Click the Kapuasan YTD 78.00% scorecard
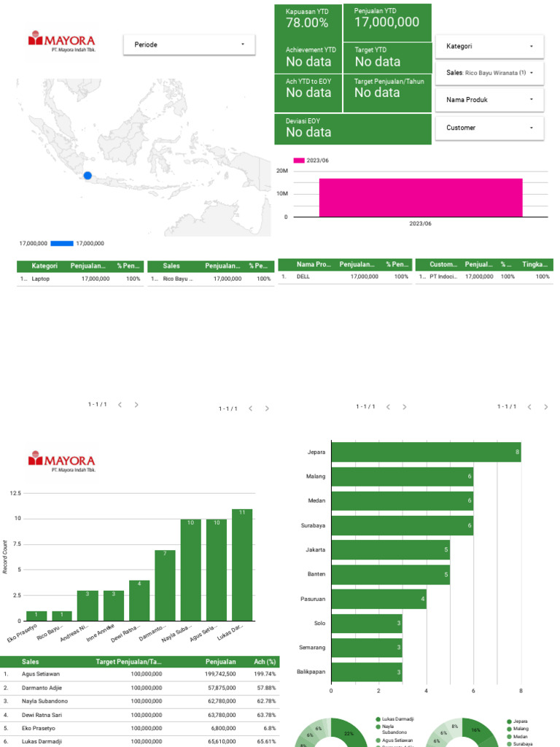Screen dimensions: 560x747 (x=308, y=23)
